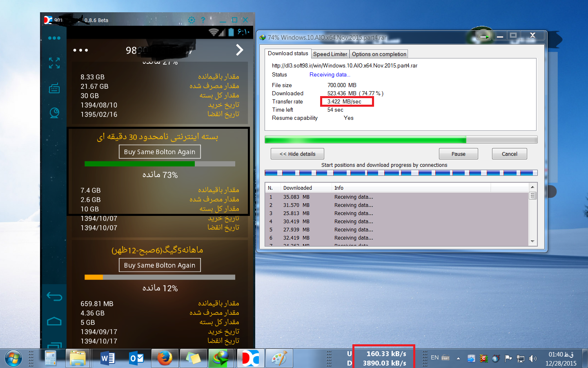Viewport: 588px width, 368px height.
Task: Launch Calculator from the taskbar
Action: pyautogui.click(x=50, y=359)
